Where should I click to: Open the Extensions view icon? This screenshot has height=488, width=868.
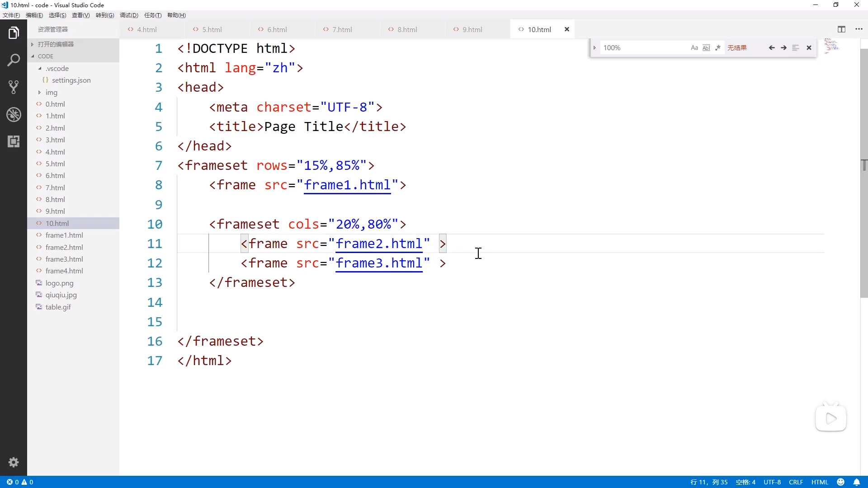pyautogui.click(x=14, y=141)
